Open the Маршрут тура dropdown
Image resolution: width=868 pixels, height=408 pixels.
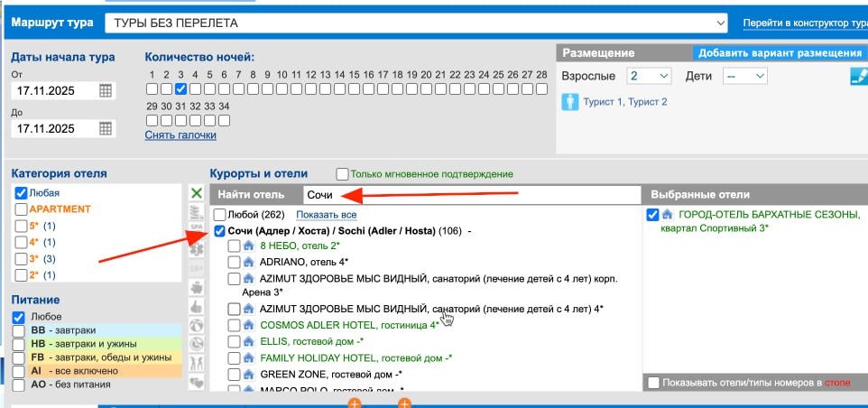click(x=416, y=23)
